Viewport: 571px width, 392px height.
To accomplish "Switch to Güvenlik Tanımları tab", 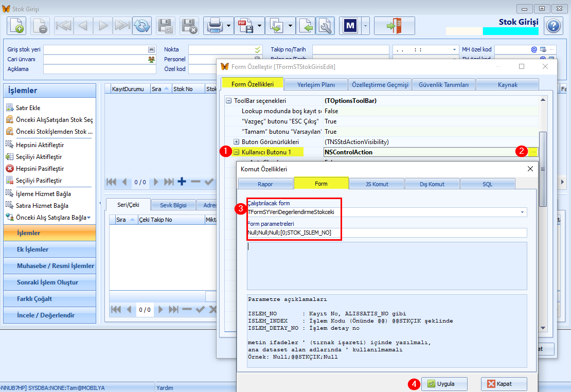I will point(443,84).
